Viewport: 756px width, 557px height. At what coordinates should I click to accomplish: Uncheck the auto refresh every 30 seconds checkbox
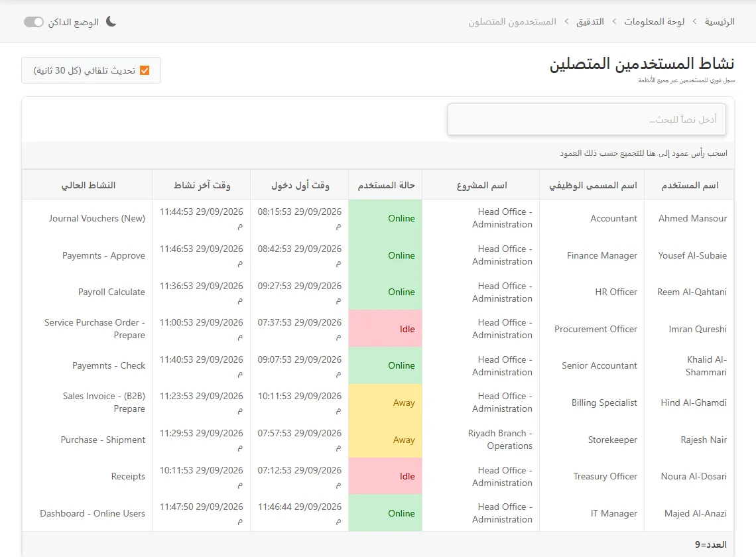[x=145, y=70]
